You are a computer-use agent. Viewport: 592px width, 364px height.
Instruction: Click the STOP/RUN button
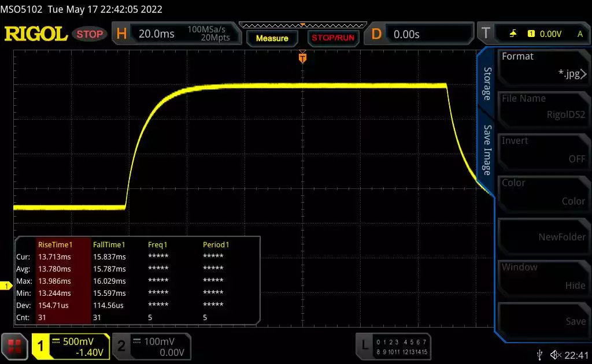tap(333, 38)
